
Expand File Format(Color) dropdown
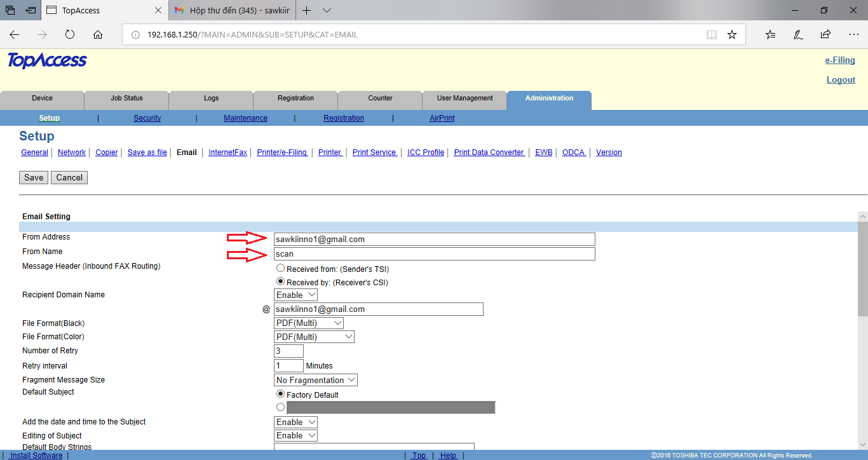click(x=314, y=337)
